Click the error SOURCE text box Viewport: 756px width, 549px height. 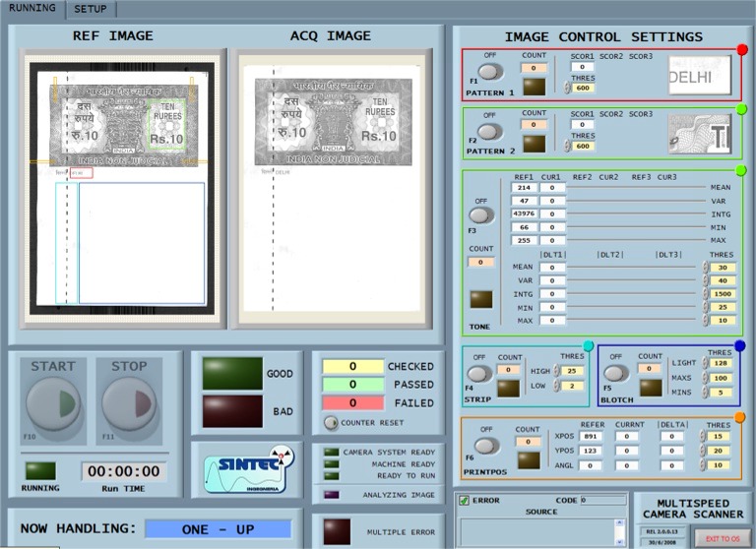point(543,532)
